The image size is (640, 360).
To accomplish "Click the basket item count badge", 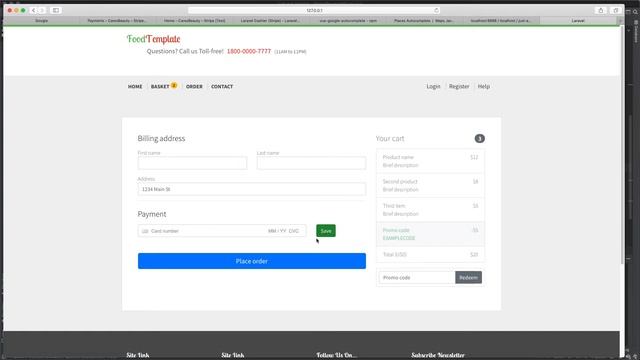I will click(174, 85).
